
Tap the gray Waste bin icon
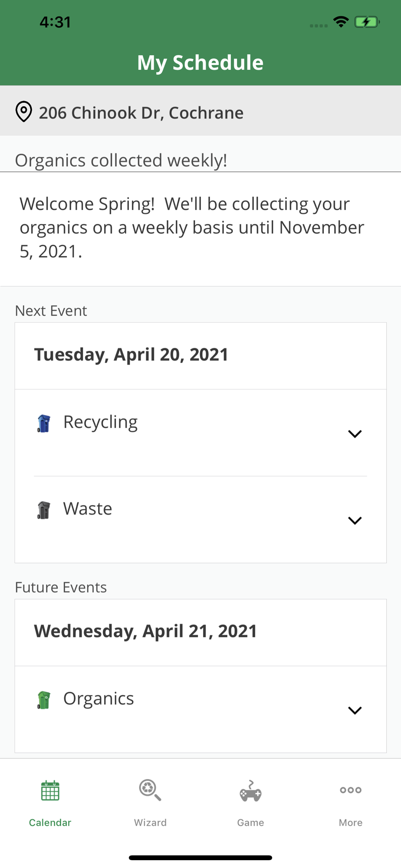(x=44, y=510)
